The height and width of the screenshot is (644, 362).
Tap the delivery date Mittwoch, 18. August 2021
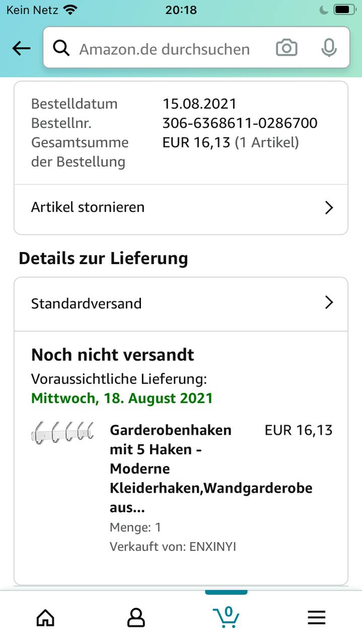point(122,398)
